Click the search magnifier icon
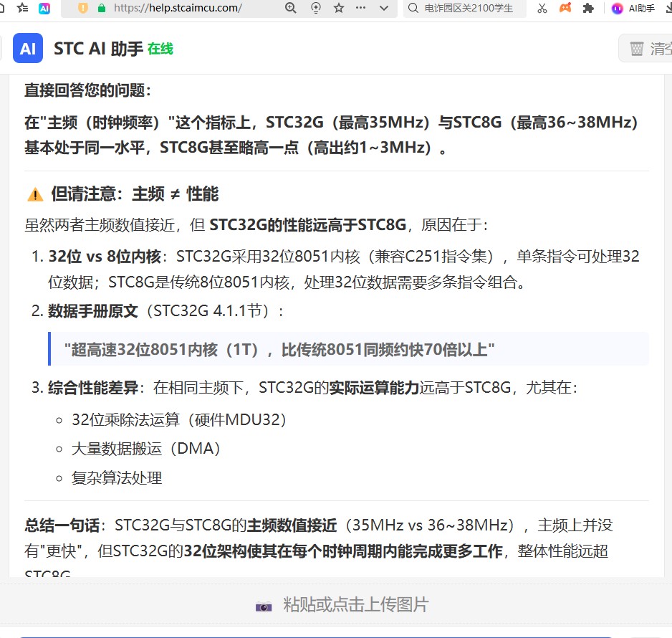This screenshot has width=672, height=638. click(x=413, y=8)
